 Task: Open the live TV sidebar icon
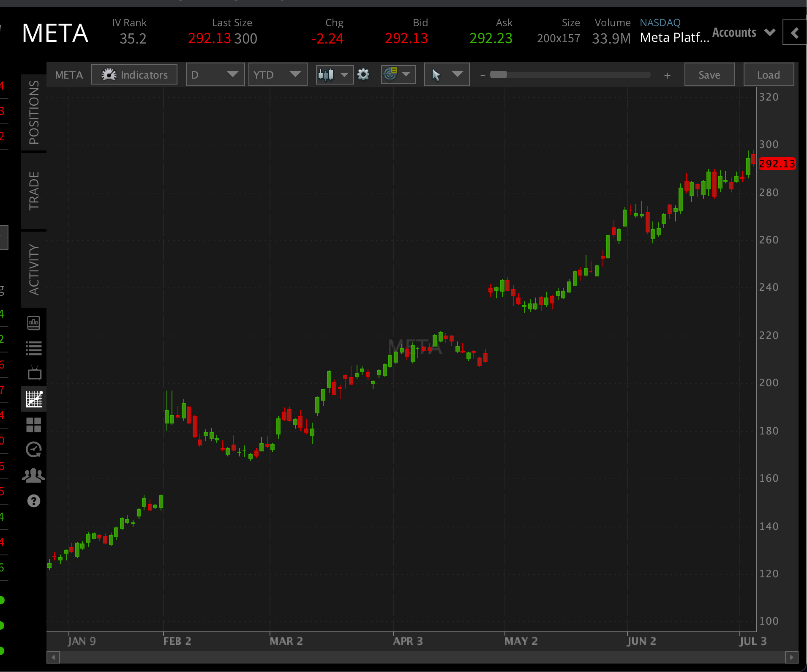click(34, 372)
